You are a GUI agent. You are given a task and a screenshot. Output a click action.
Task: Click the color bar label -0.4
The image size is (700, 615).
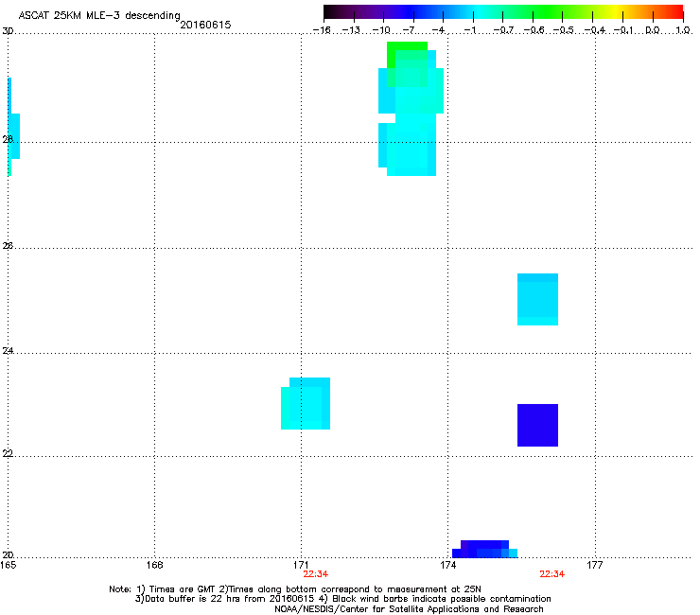pyautogui.click(x=594, y=30)
